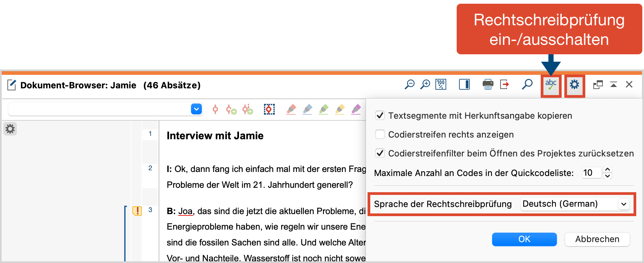
Task: Collapse the Dokument-Browser panel
Action: tap(614, 85)
